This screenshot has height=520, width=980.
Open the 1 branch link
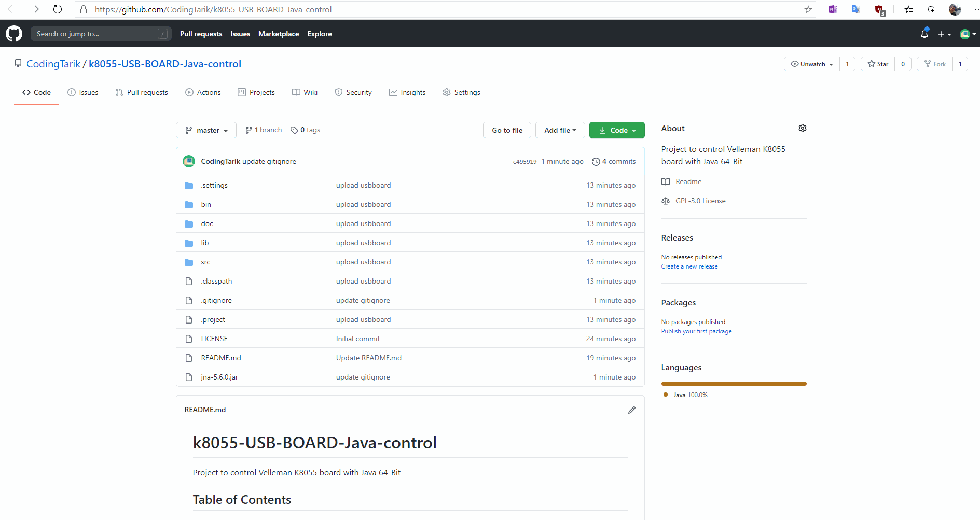click(264, 130)
